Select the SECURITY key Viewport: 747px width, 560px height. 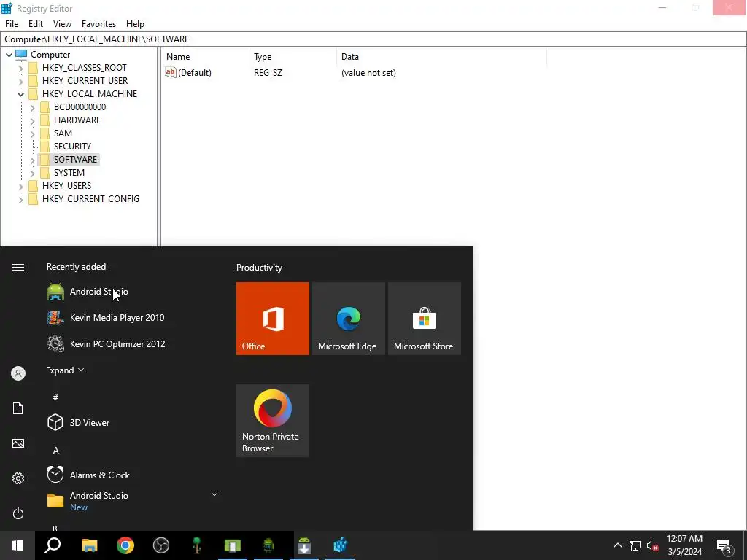[x=72, y=146]
